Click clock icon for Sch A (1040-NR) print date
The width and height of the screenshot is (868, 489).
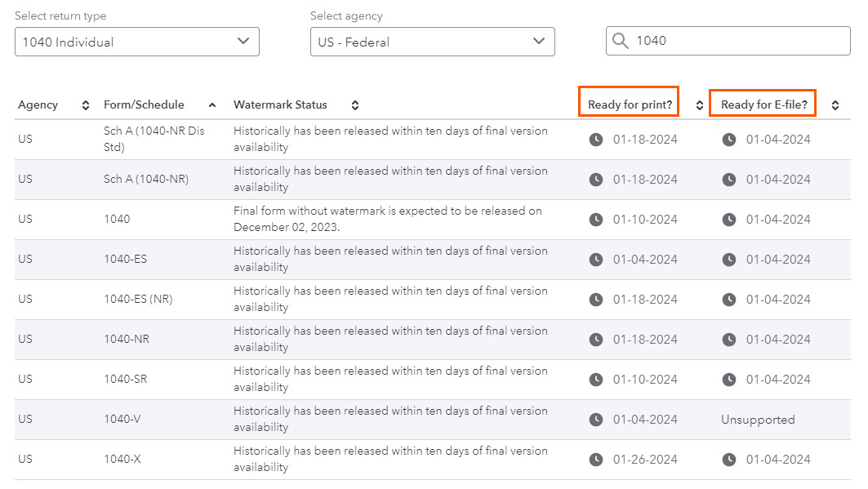[x=595, y=180]
